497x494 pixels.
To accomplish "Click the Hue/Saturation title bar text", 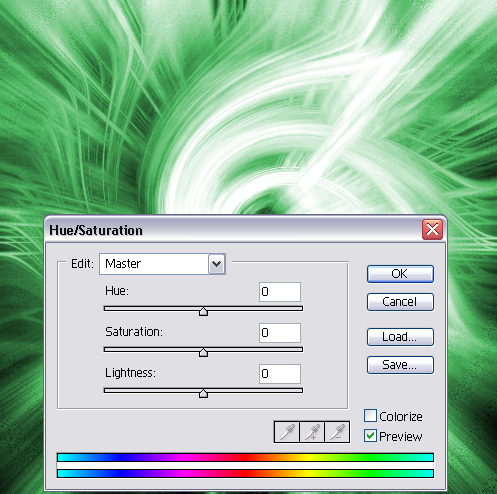I will coord(96,230).
